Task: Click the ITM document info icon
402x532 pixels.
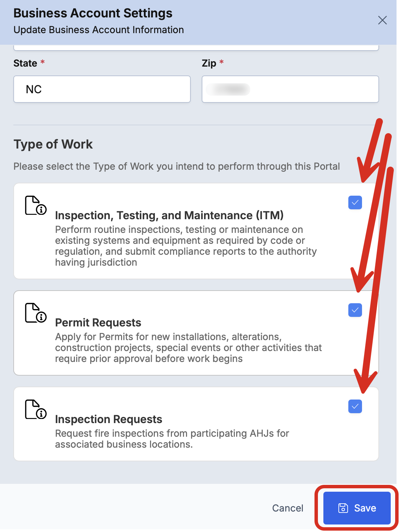Action: tap(36, 205)
